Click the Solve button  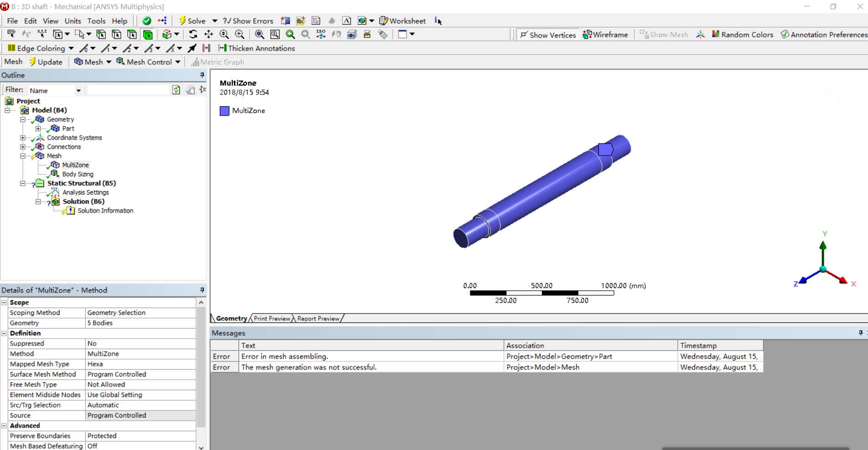click(x=192, y=21)
